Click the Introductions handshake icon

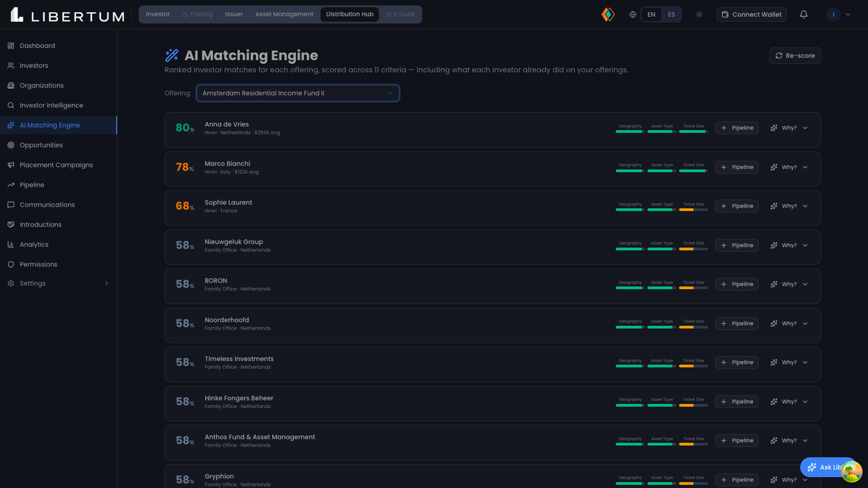(11, 225)
